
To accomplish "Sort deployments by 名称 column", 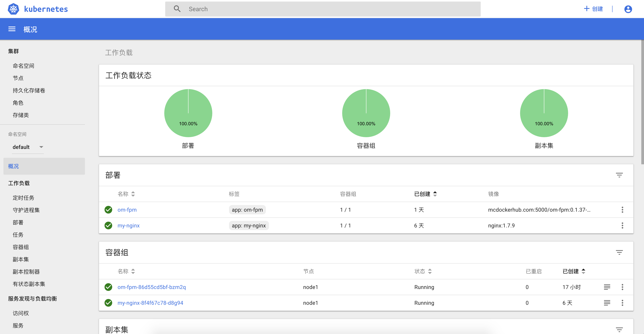I will coord(126,194).
